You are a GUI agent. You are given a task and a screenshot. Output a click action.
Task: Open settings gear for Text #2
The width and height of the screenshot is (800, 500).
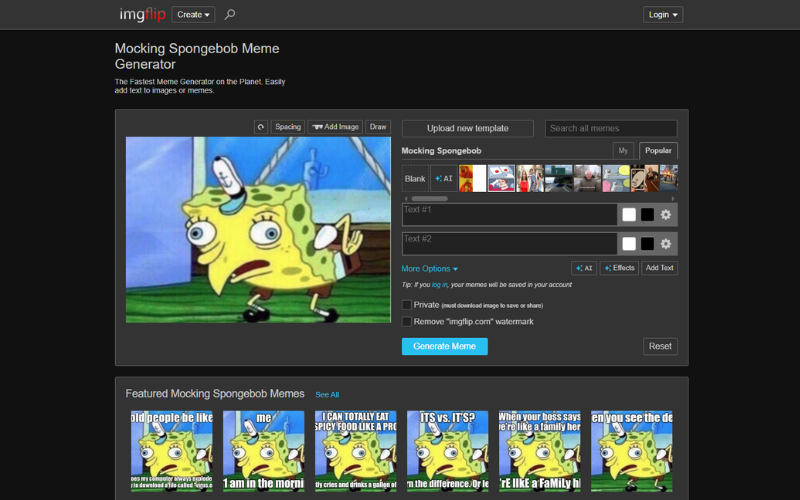[x=666, y=244]
